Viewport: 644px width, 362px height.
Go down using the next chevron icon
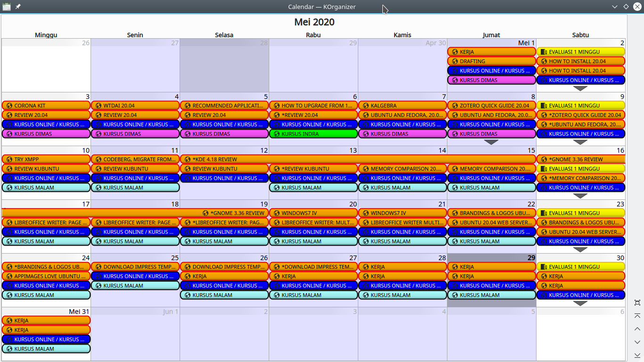coord(637,341)
